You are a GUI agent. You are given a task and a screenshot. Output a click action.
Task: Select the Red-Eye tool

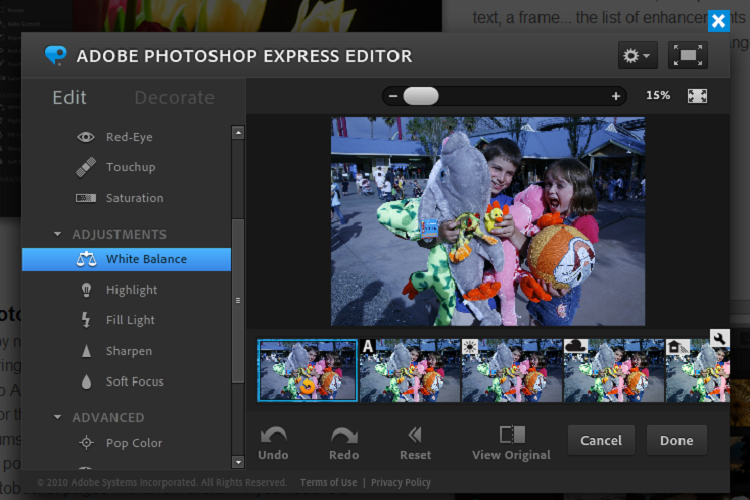coord(115,137)
